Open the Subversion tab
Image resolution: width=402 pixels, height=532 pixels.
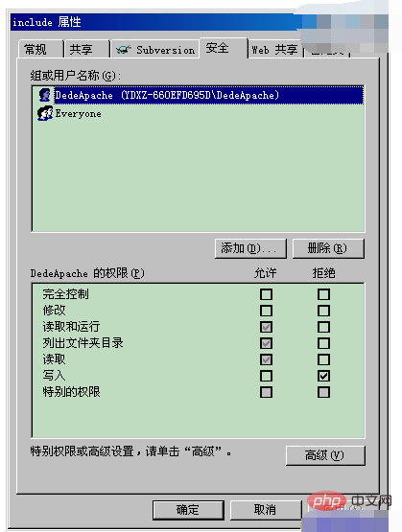[x=155, y=50]
